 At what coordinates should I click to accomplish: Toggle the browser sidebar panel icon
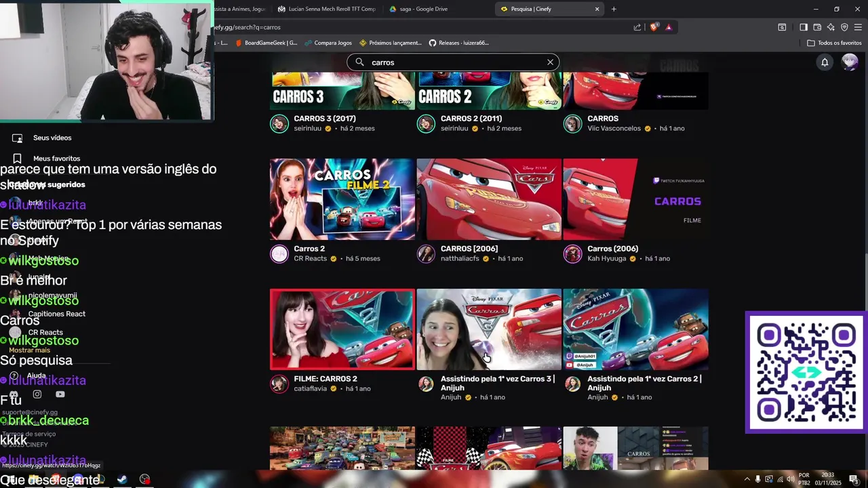pos(804,27)
